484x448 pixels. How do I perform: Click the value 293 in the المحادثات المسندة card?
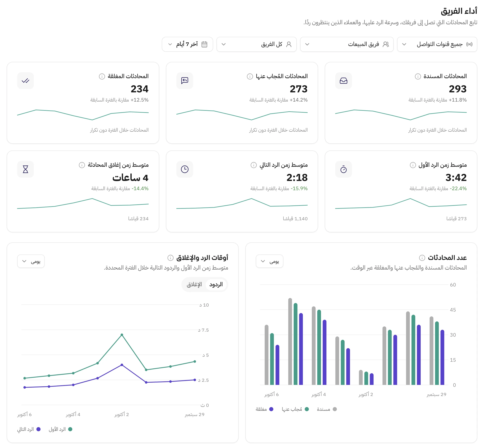click(458, 89)
